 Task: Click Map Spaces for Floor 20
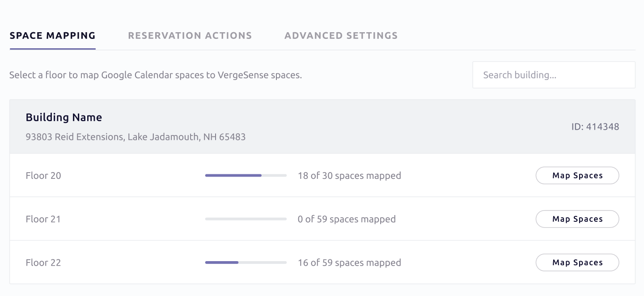pos(577,176)
